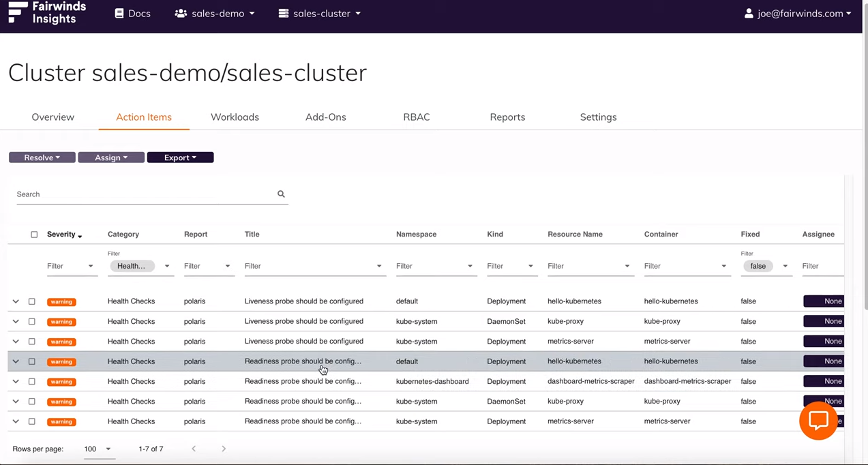
Task: Open Fixed filter dropdown arrow
Action: point(785,267)
